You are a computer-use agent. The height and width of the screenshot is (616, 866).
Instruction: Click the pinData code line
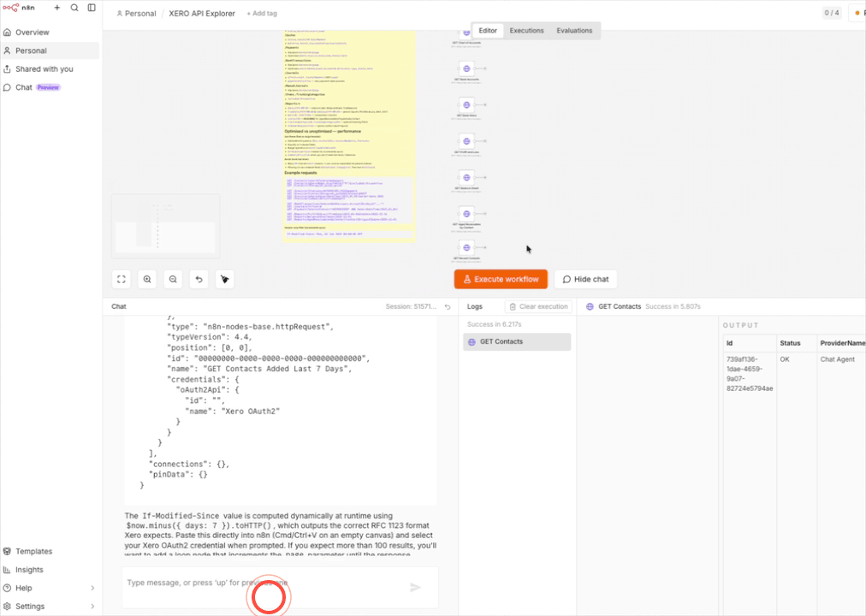pos(178,475)
